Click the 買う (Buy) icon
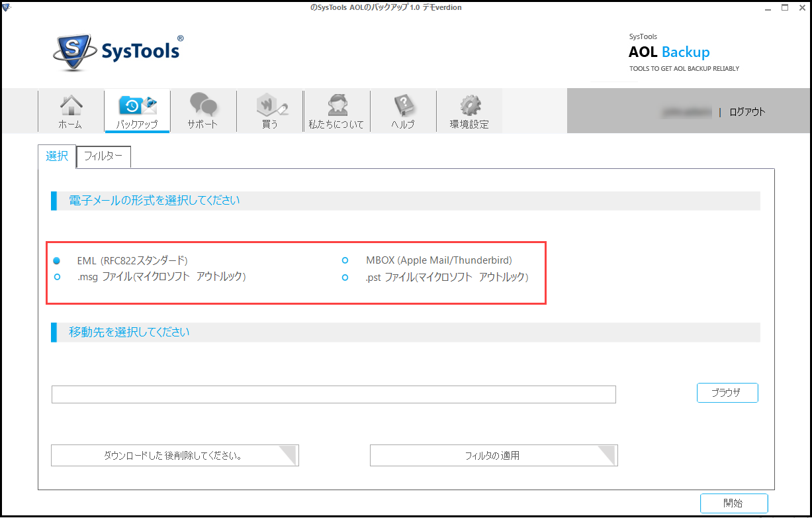The height and width of the screenshot is (518, 812). (x=269, y=110)
